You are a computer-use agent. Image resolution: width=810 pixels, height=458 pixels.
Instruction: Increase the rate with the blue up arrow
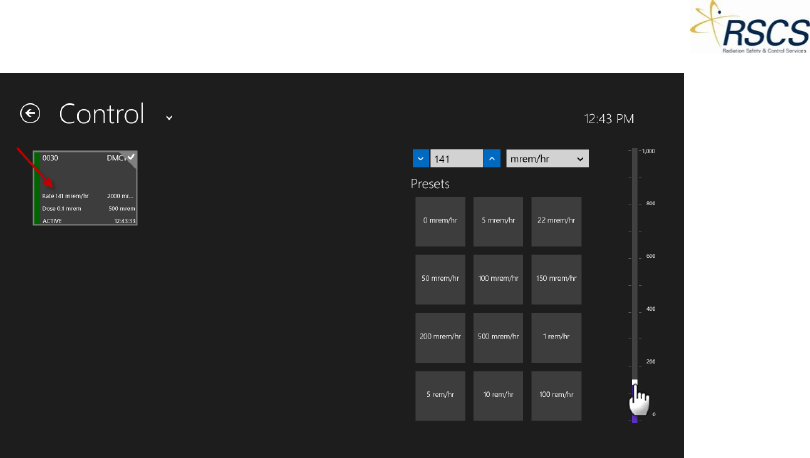pyautogui.click(x=492, y=159)
